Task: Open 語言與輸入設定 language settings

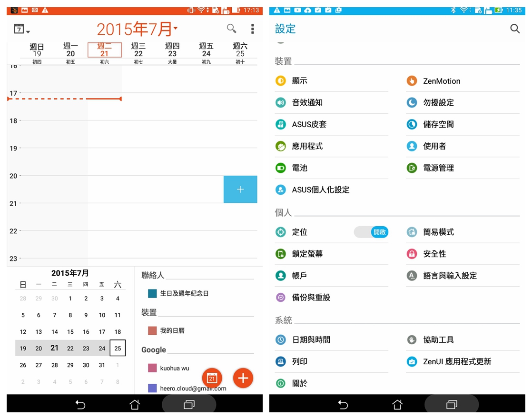Action: click(x=463, y=275)
